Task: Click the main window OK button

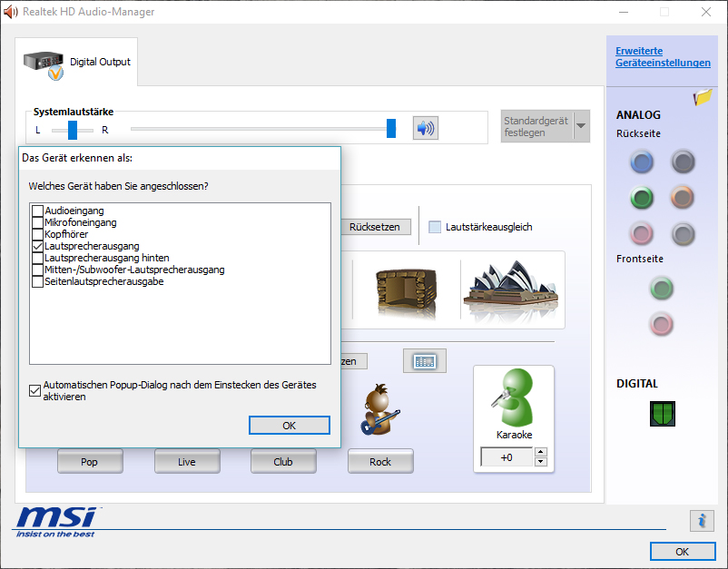Action: tap(682, 552)
